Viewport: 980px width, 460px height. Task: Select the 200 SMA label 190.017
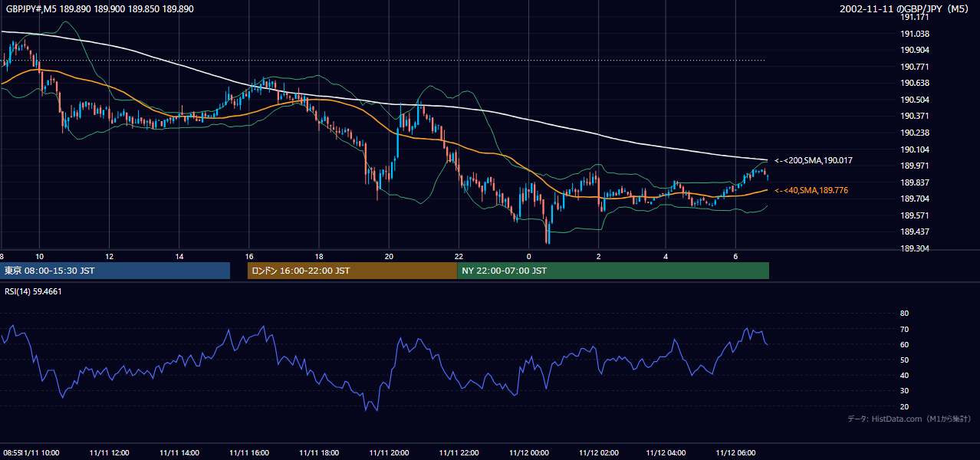814,161
